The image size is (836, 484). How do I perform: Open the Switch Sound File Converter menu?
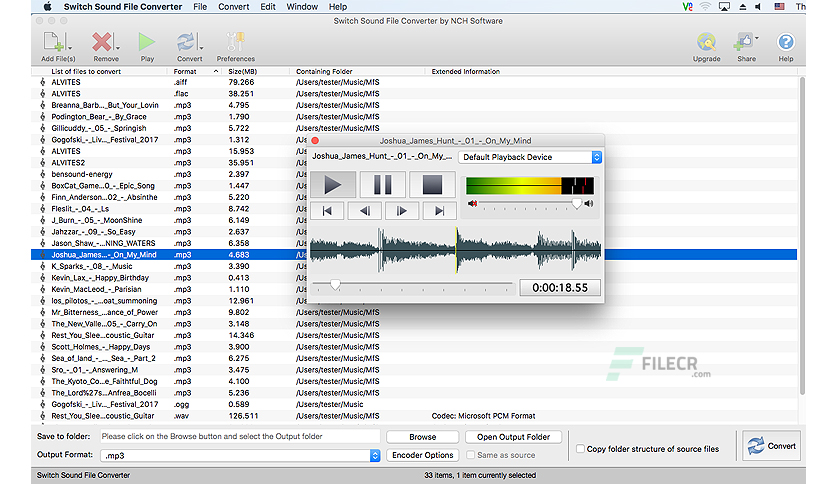tap(123, 6)
